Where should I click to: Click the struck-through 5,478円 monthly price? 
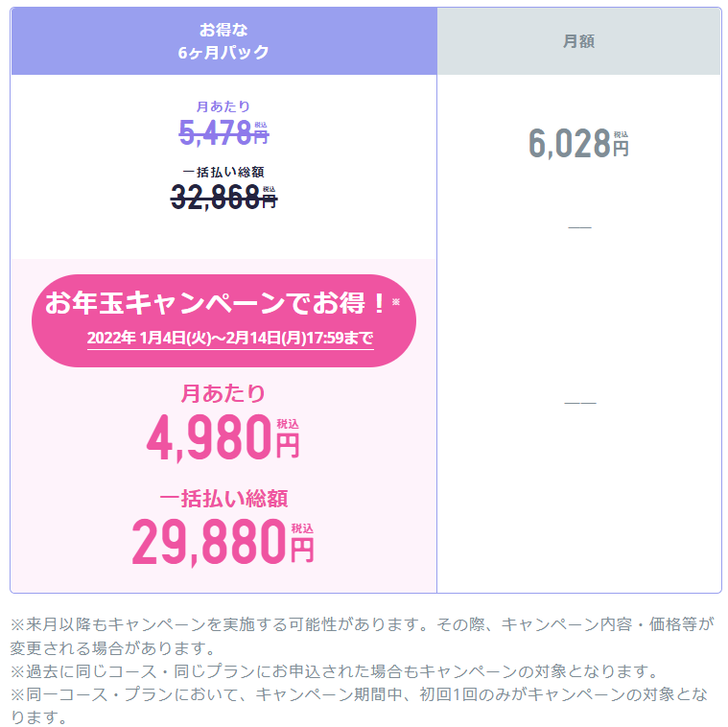tap(223, 132)
